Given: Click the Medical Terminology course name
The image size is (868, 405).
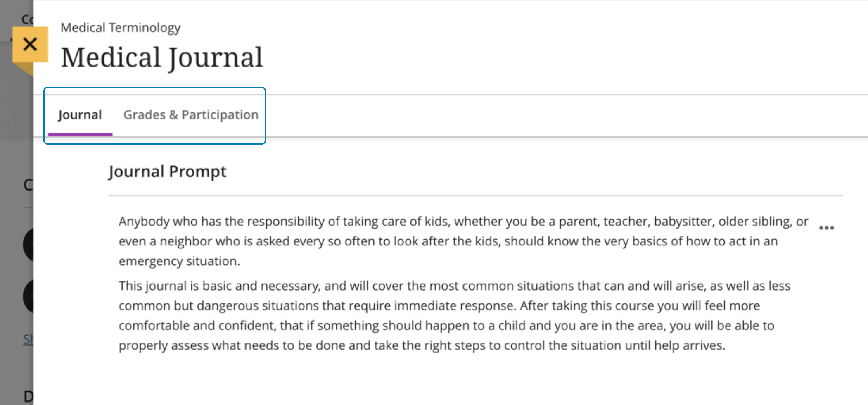Looking at the screenshot, I should point(121,28).
